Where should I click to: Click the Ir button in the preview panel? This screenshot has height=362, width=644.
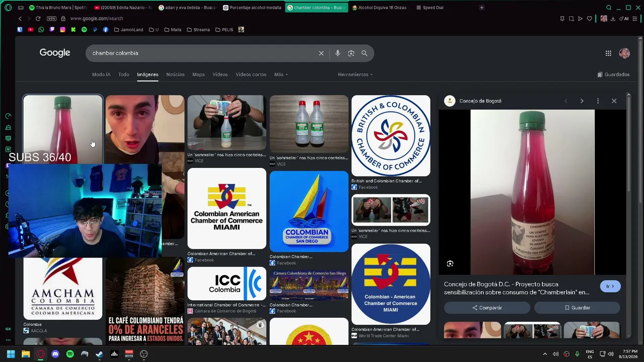pyautogui.click(x=610, y=287)
